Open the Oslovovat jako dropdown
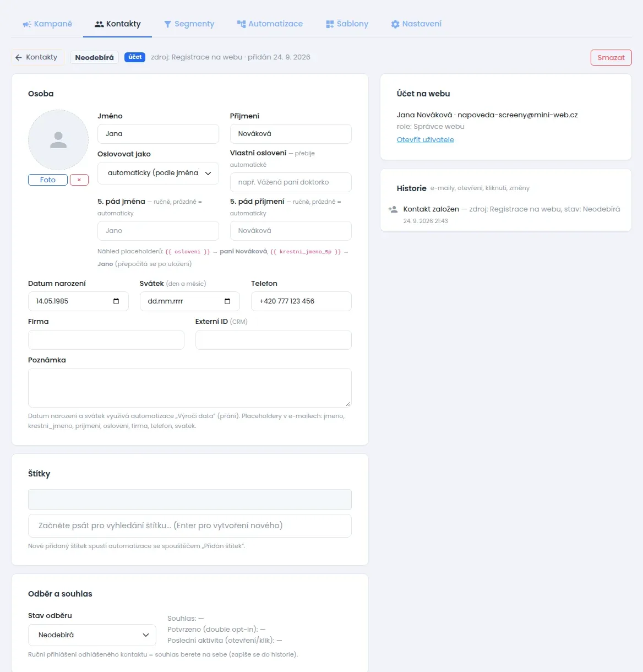 coord(158,173)
